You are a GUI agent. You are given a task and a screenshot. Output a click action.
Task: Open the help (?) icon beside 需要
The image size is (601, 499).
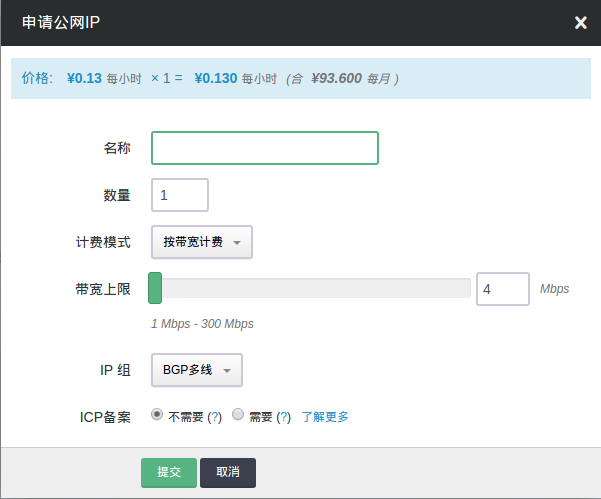(283, 417)
